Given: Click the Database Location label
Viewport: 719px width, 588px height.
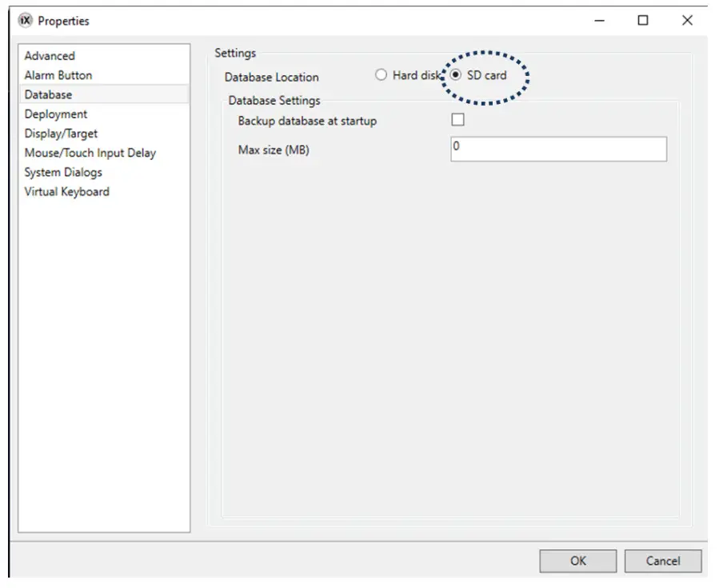Looking at the screenshot, I should (x=271, y=77).
